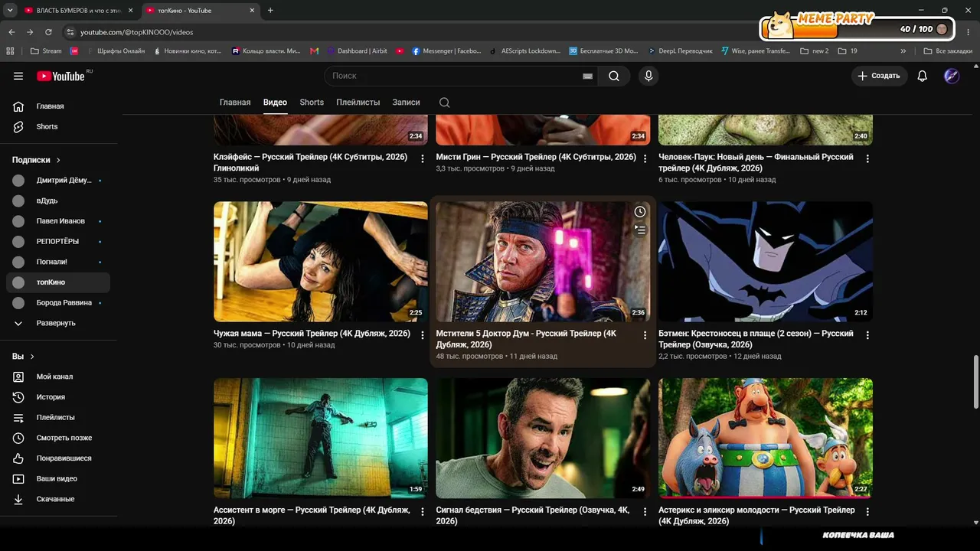Screen dimensions: 980x551
Task: Click the page vertical scrollbar thumb
Action: click(975, 382)
